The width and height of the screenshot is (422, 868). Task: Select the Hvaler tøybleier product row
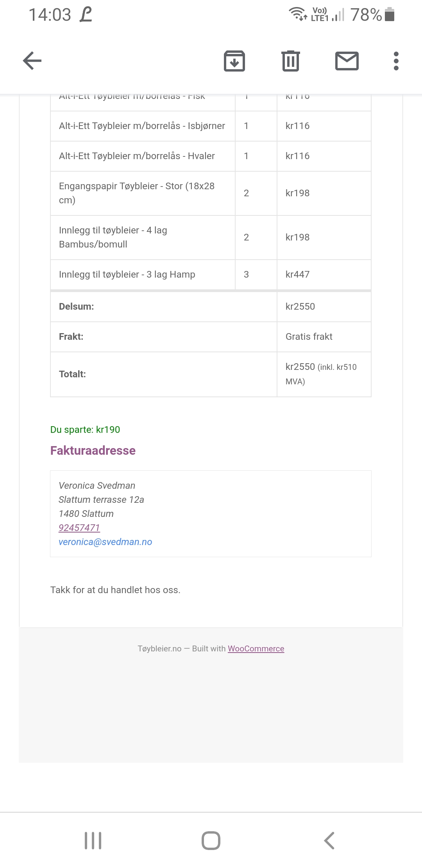pos(211,156)
